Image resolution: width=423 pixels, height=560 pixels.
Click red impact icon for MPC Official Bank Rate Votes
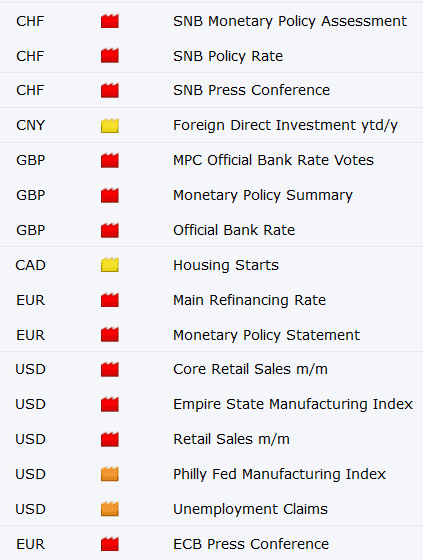[110, 160]
